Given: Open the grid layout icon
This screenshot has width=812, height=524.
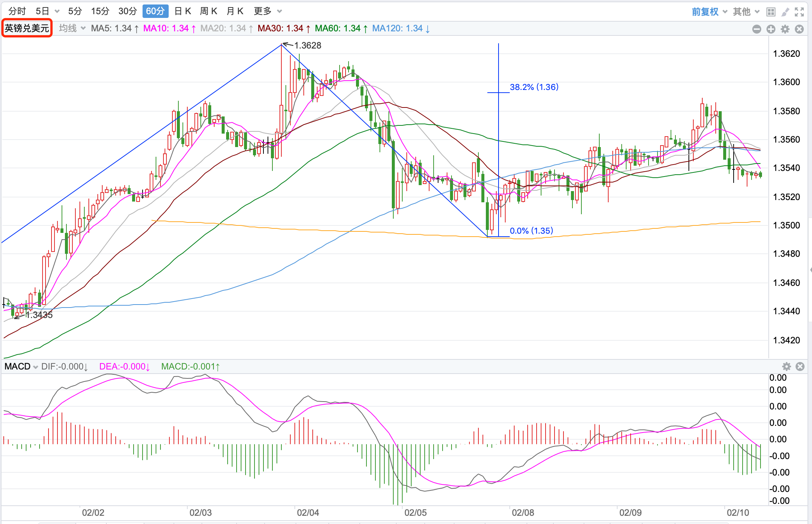Looking at the screenshot, I should [x=771, y=12].
